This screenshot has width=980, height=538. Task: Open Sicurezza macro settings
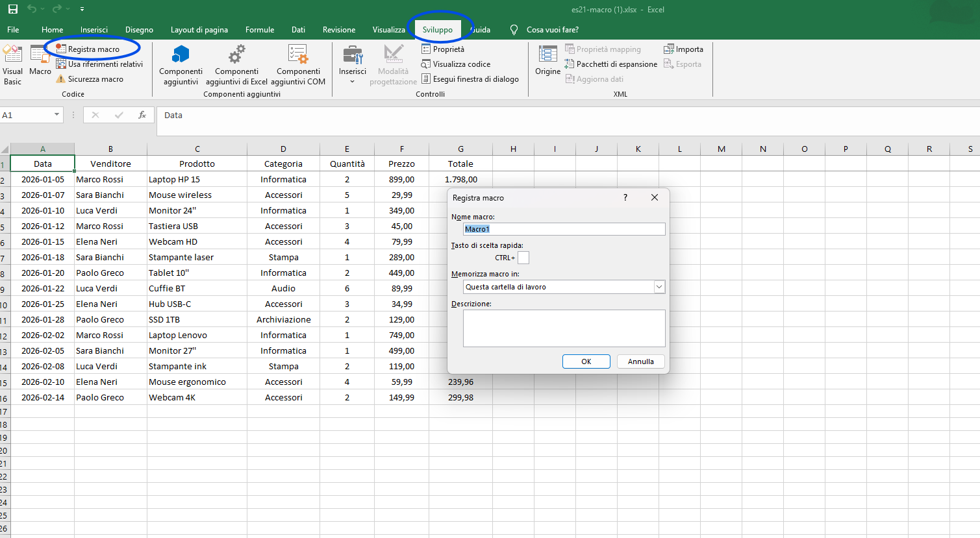click(x=90, y=79)
